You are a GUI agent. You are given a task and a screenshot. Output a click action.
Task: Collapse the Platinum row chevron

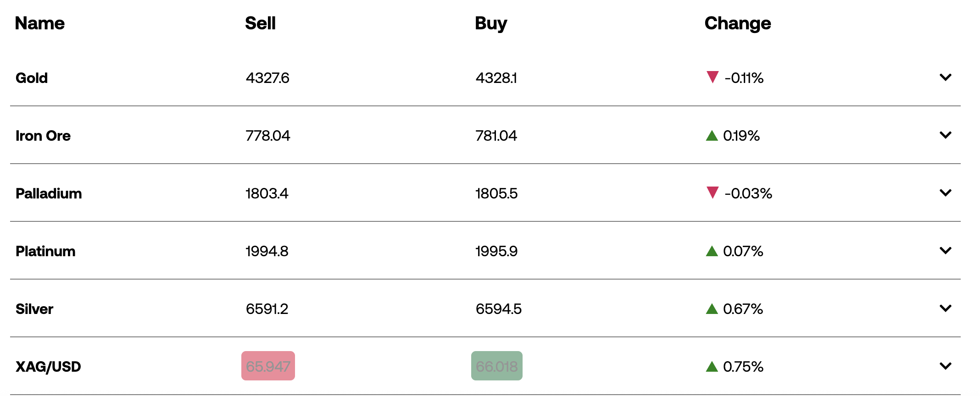click(946, 250)
